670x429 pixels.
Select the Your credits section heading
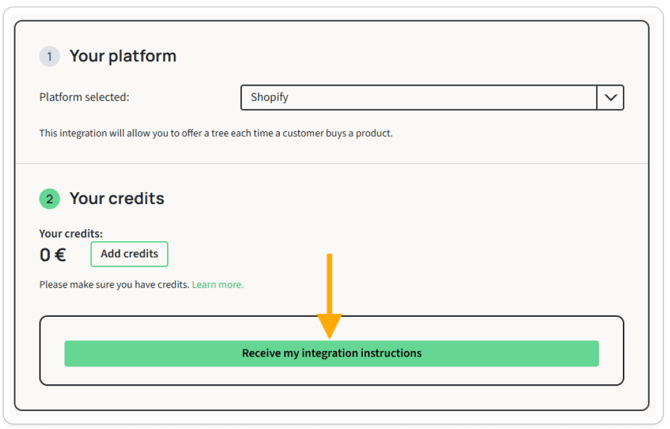(116, 198)
